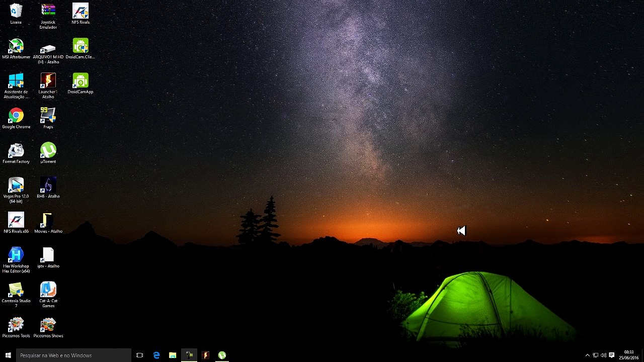Open Movies - Atalho folder shortcut

click(x=48, y=223)
